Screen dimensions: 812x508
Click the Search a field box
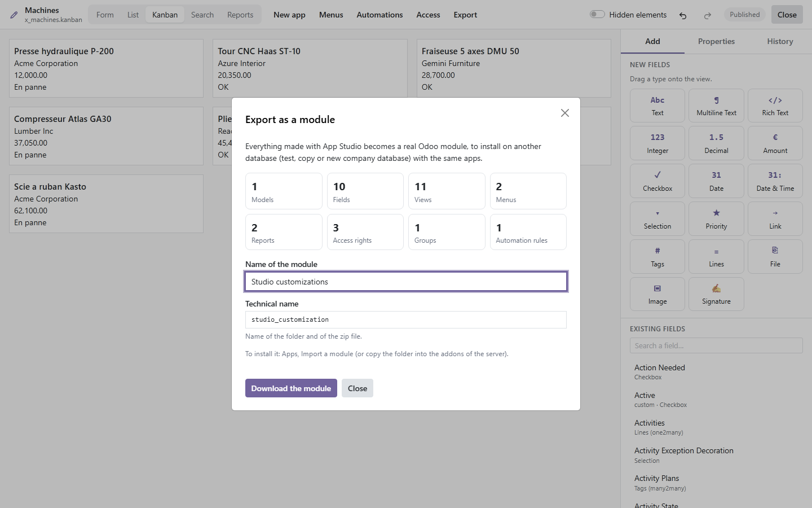tap(716, 345)
